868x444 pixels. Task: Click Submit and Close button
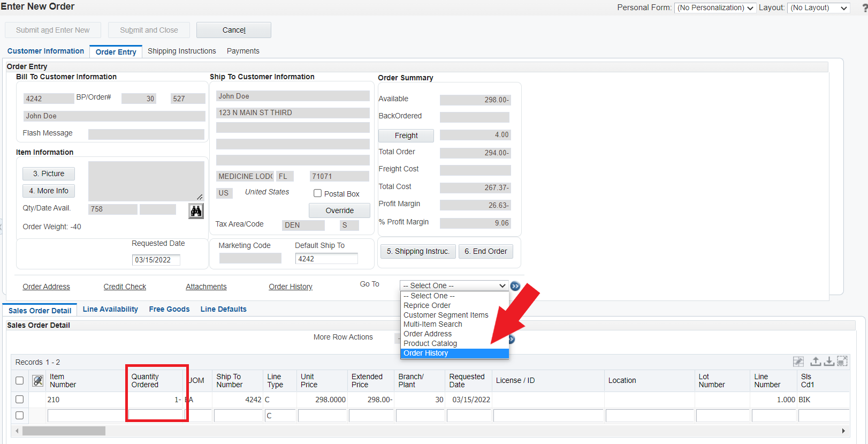149,30
